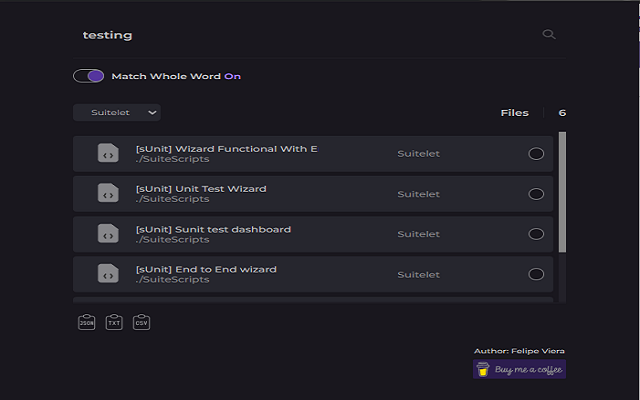Select radio button for Sunit test dashboard
This screenshot has width=640, height=400.
(x=536, y=234)
